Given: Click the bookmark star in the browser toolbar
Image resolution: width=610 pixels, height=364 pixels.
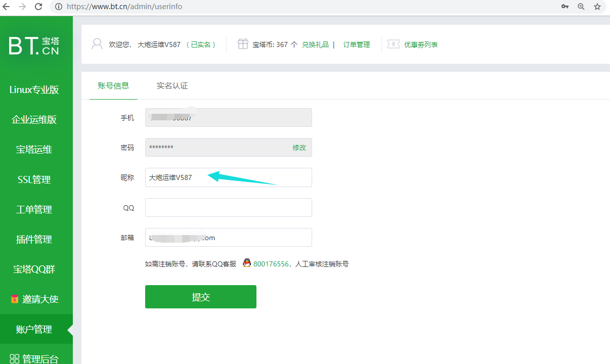Looking at the screenshot, I should (x=597, y=7).
